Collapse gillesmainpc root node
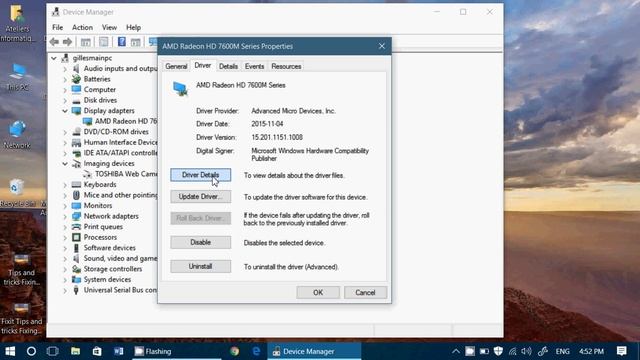Image resolution: width=640 pixels, height=360 pixels. tap(54, 58)
